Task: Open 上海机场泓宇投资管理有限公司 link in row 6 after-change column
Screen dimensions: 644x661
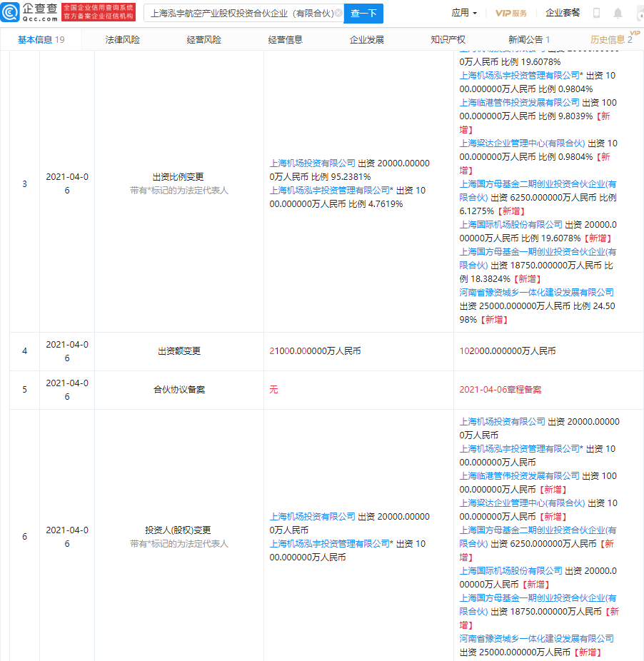Action: (x=520, y=448)
